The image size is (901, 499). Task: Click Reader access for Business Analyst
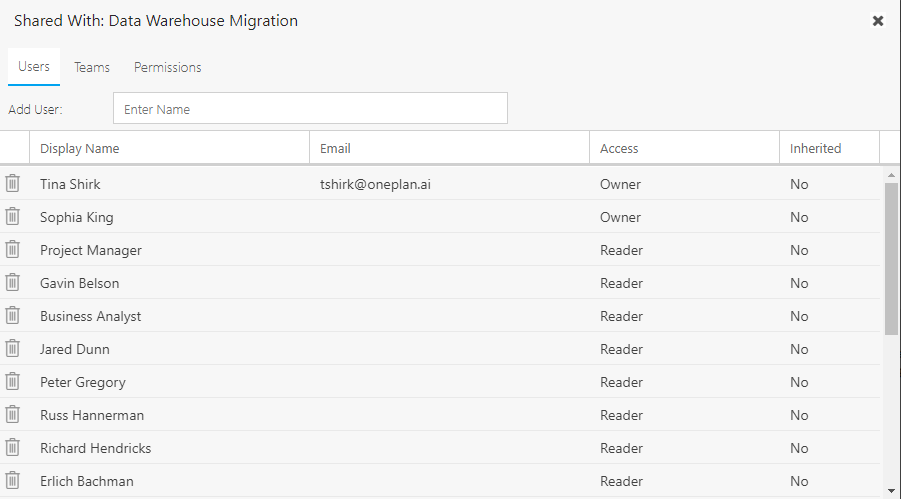click(684, 316)
